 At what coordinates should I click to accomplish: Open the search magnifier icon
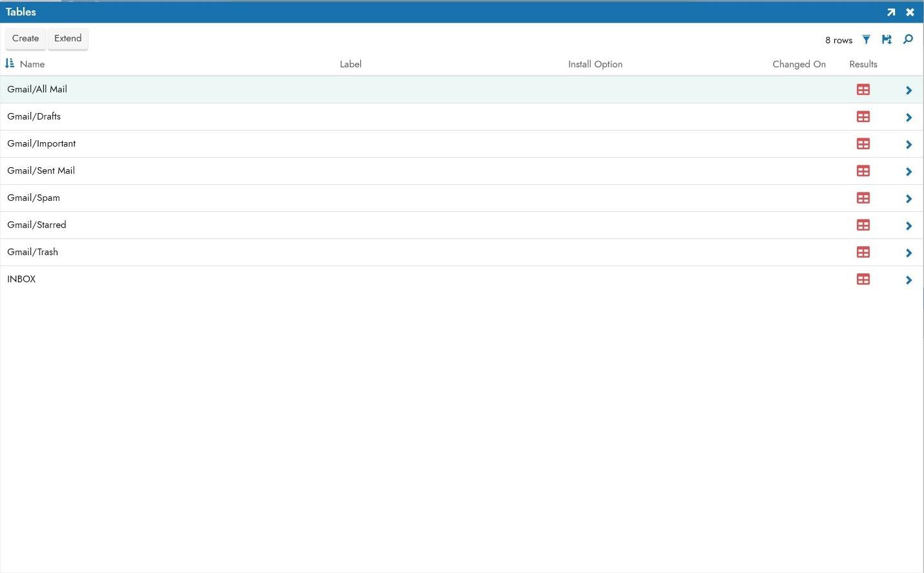[x=908, y=40]
